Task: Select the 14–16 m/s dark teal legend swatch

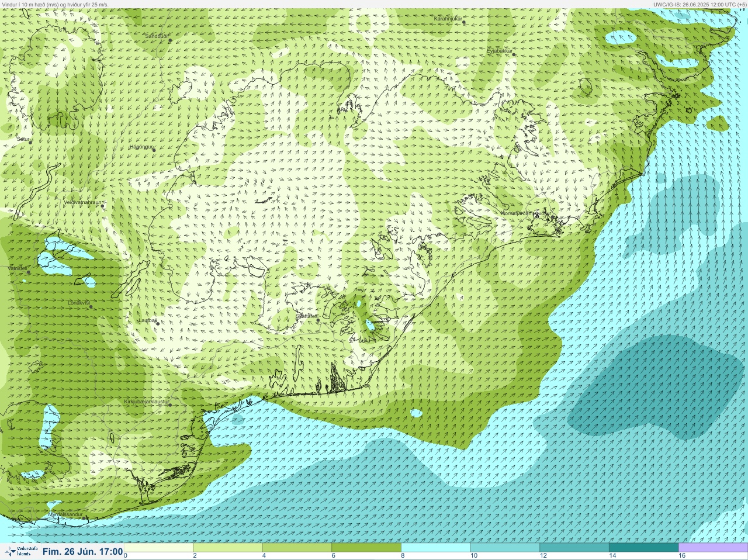Action: click(643, 548)
